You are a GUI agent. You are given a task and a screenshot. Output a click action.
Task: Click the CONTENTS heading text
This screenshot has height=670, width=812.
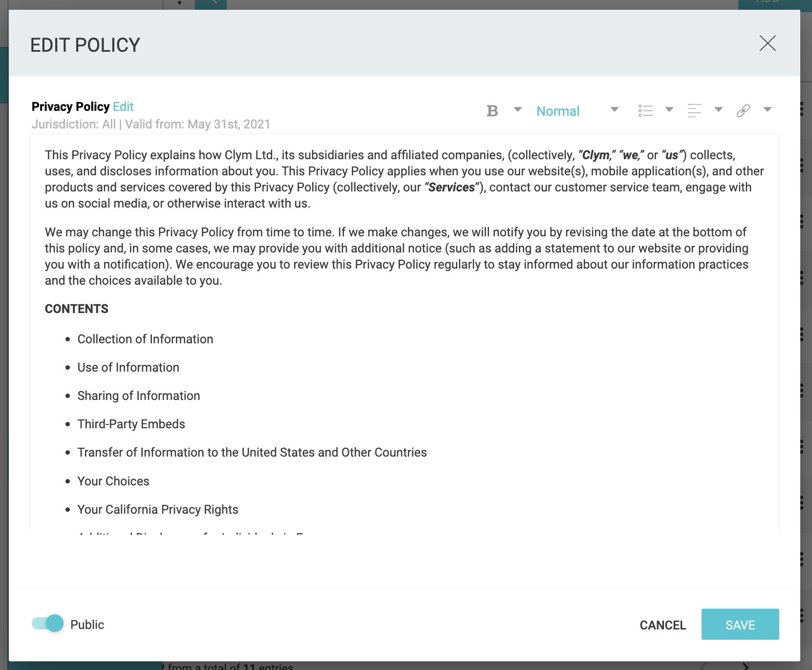coord(77,309)
